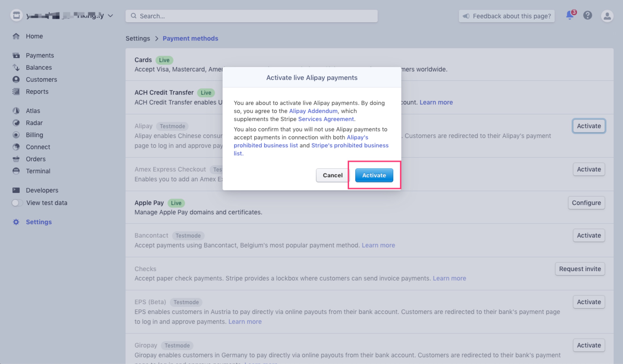Click the Atlas sail icon
Image resolution: width=623 pixels, height=364 pixels.
16,111
